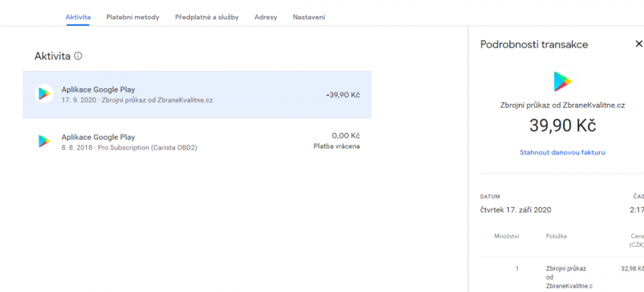This screenshot has height=292, width=644.
Task: Go to Předplatné a služby tab
Action: click(207, 17)
